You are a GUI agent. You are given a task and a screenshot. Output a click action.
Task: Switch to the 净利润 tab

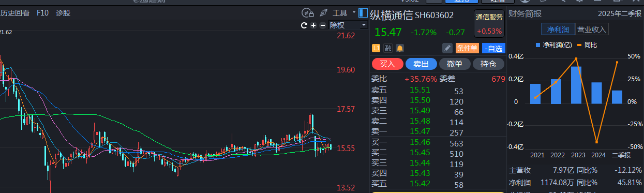pyautogui.click(x=558, y=29)
